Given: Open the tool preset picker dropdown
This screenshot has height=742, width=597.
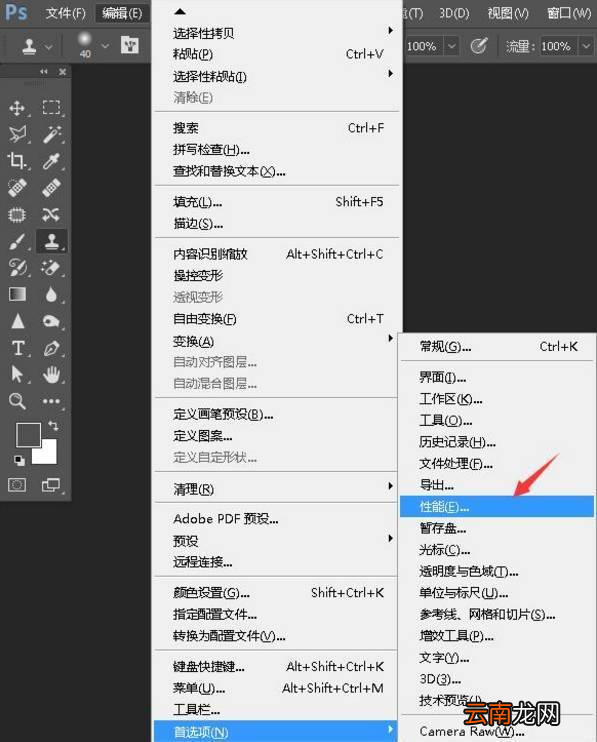Looking at the screenshot, I should click(x=48, y=46).
